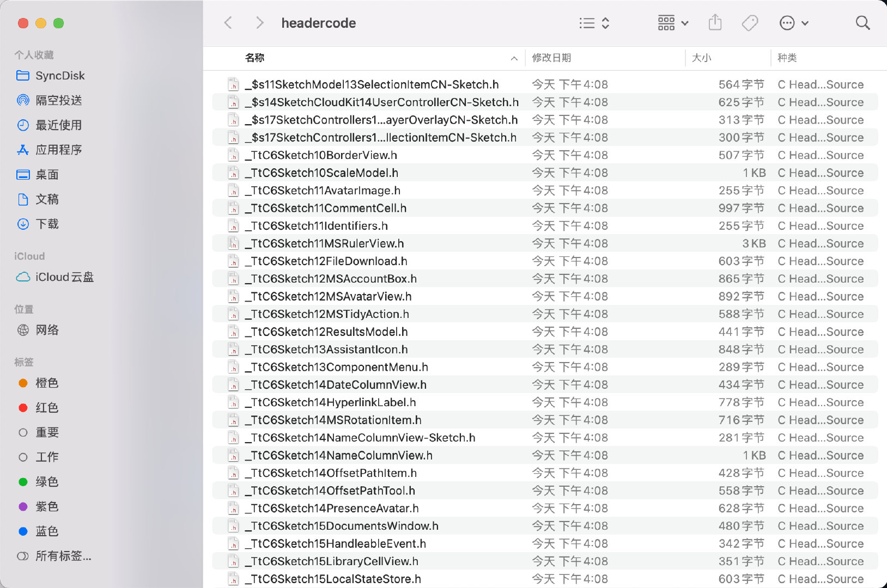Toggle sort direction arrow in 名称 column

[x=514, y=58]
